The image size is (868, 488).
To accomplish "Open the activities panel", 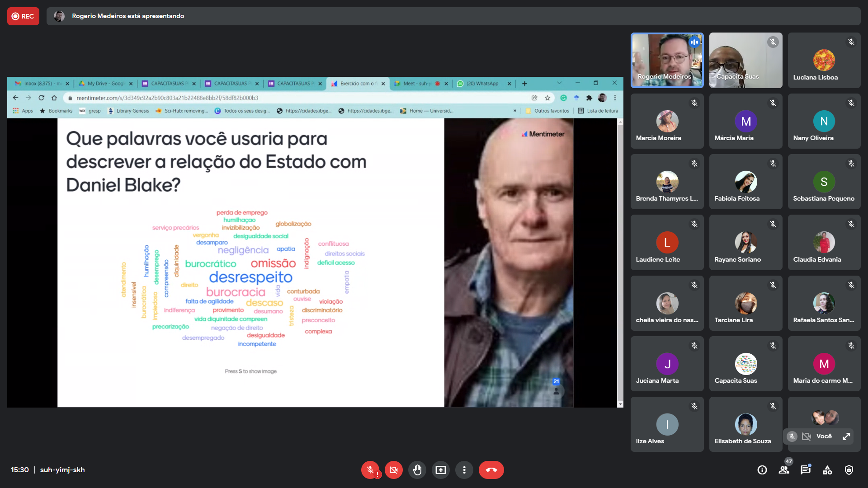I will [827, 470].
